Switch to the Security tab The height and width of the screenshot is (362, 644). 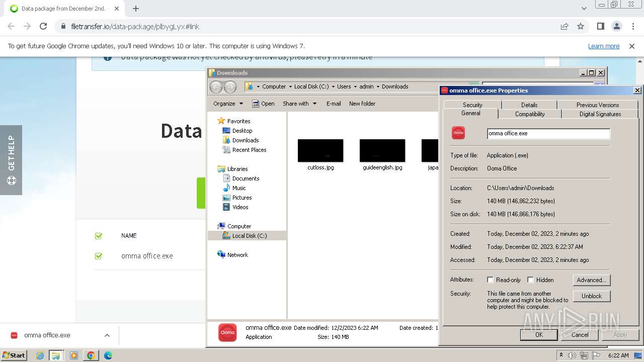[x=472, y=105]
